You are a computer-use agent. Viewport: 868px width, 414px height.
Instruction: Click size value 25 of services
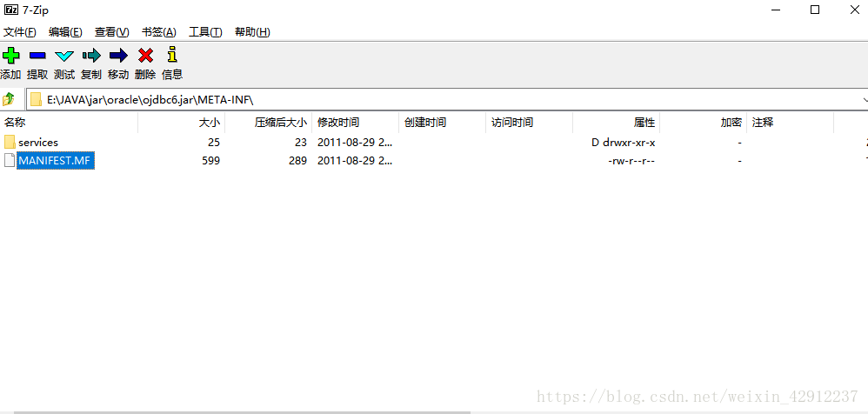click(x=214, y=143)
